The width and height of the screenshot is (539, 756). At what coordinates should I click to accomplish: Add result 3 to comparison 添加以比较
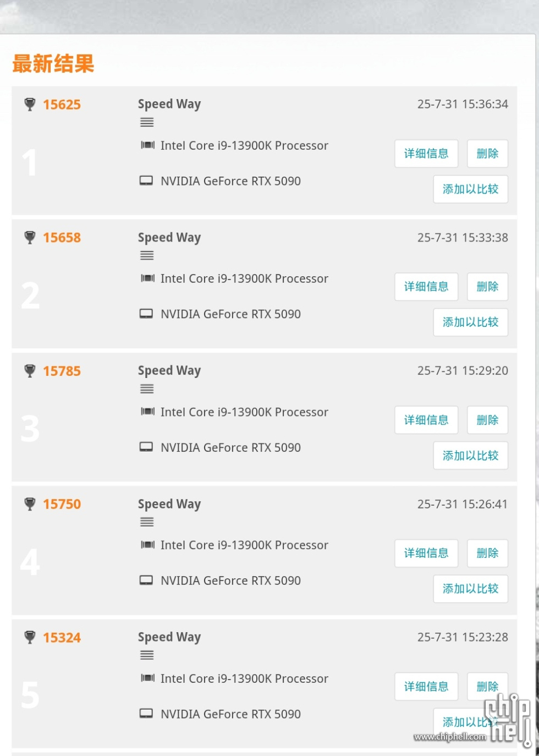tap(471, 456)
